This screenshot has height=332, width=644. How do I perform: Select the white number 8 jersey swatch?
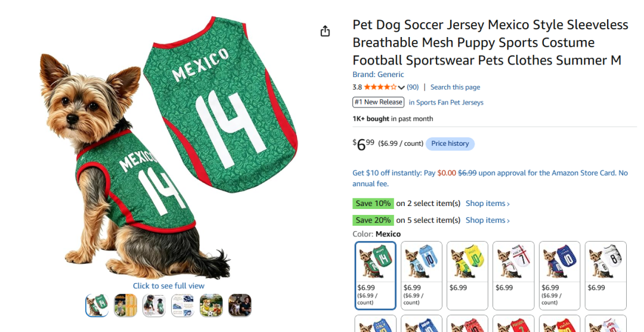[x=605, y=275]
